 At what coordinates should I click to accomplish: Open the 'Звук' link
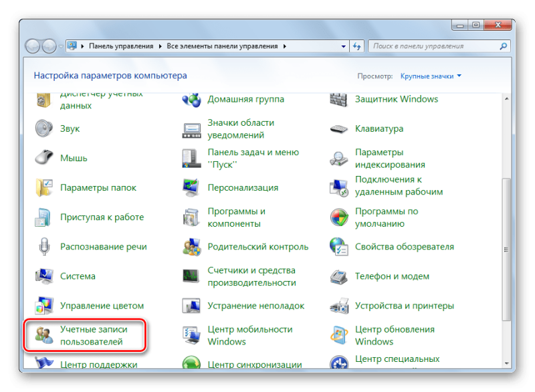click(70, 128)
